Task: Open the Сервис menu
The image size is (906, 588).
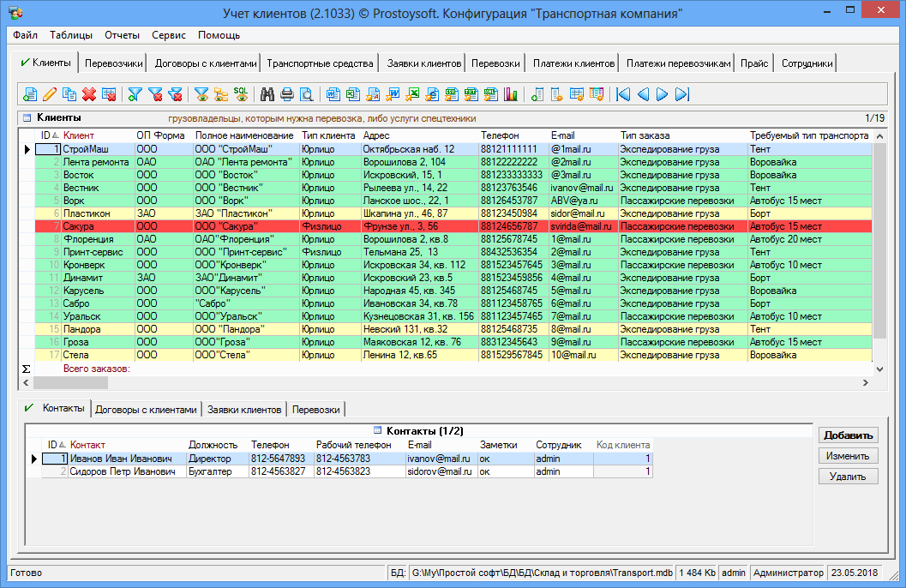Action: 169,35
